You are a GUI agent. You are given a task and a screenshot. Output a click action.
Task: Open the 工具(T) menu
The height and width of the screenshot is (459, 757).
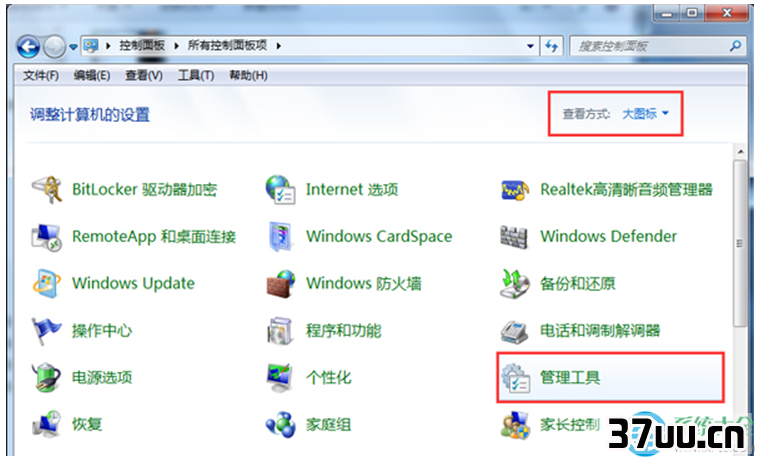(x=196, y=76)
